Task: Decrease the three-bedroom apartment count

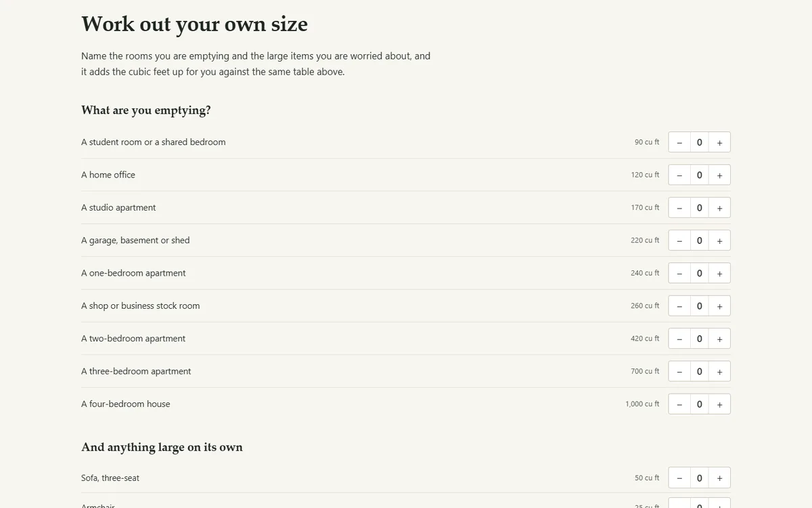Action: 679,371
